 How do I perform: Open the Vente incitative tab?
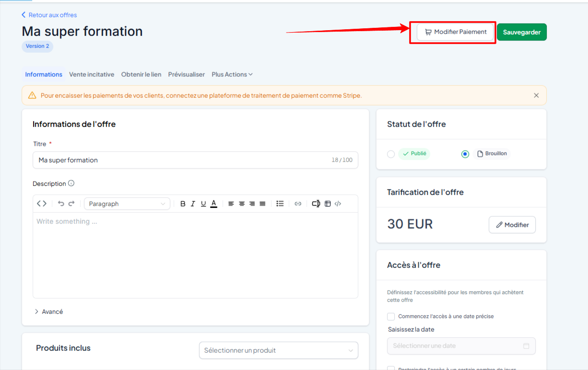coord(92,74)
